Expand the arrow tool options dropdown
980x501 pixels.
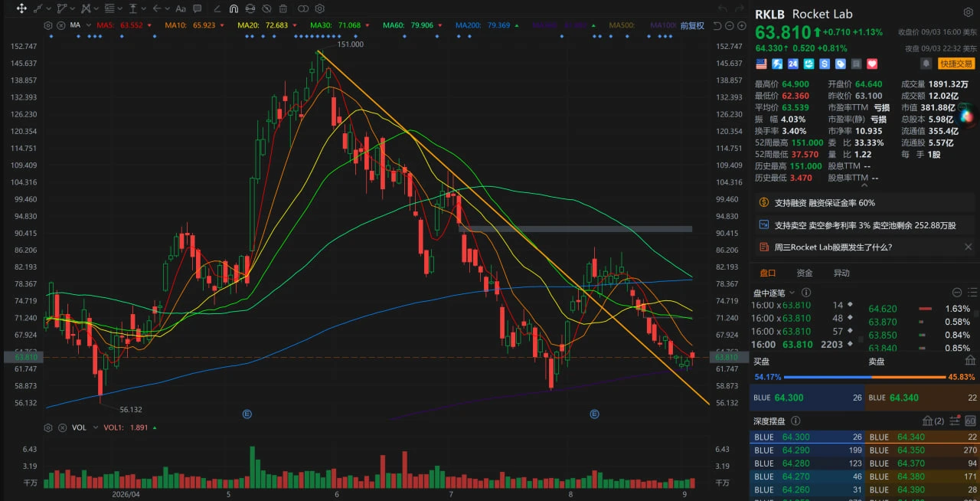(x=168, y=8)
